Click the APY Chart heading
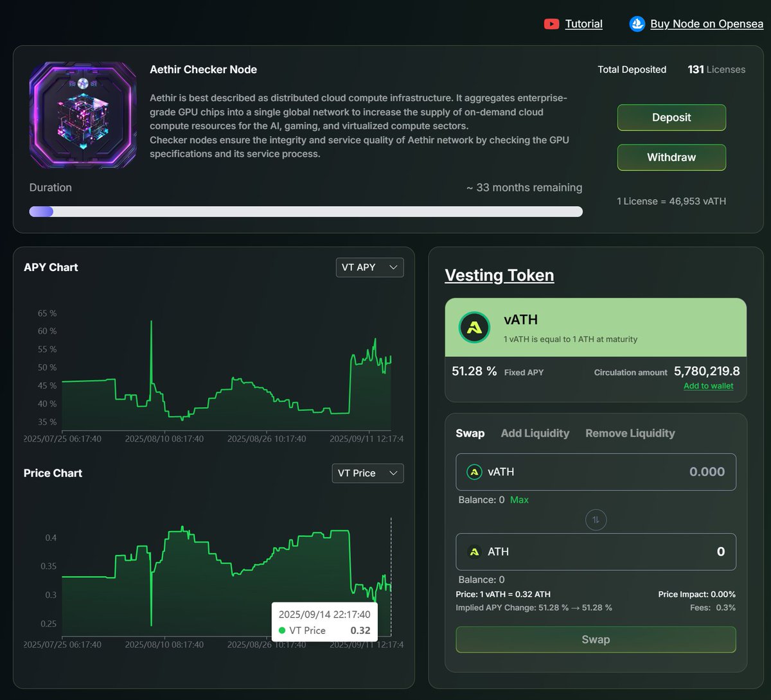 [51, 267]
